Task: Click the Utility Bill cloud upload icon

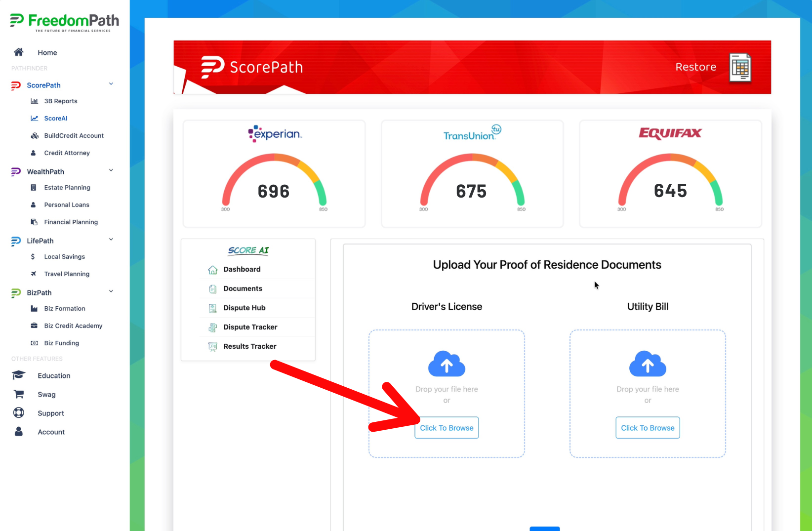Action: pos(648,364)
